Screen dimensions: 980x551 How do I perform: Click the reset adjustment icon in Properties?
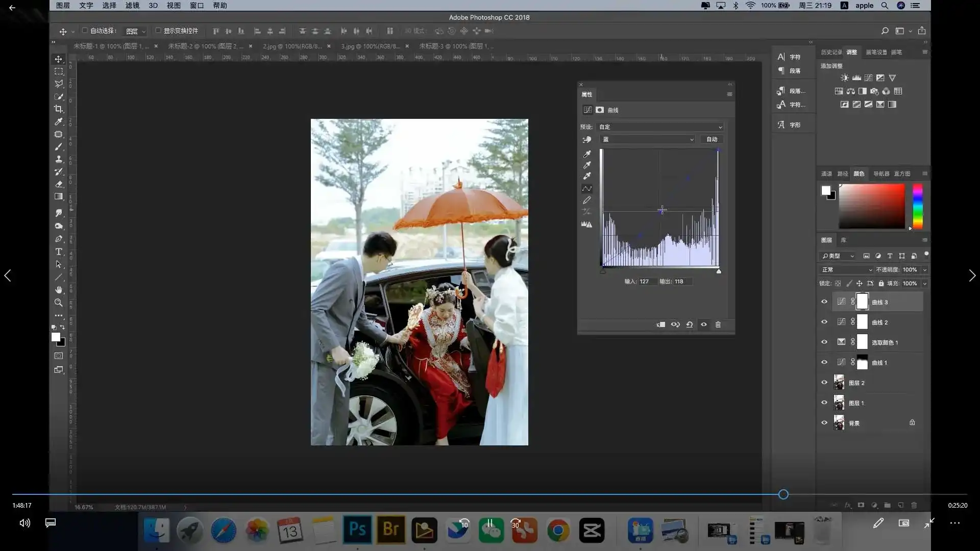click(x=690, y=324)
